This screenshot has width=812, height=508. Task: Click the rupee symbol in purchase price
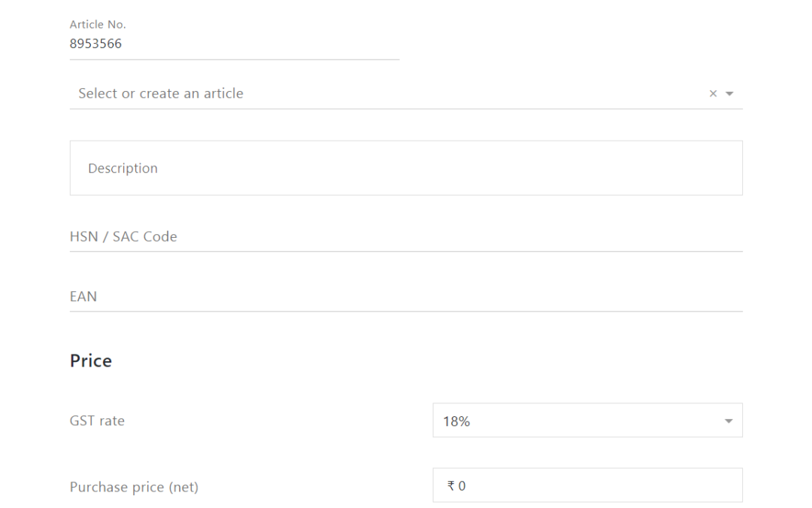pyautogui.click(x=451, y=486)
